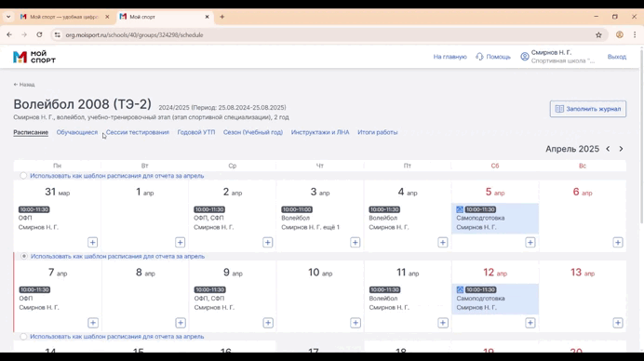Add event on 12 April
Image resolution: width=644 pixels, height=361 pixels.
pos(530,323)
